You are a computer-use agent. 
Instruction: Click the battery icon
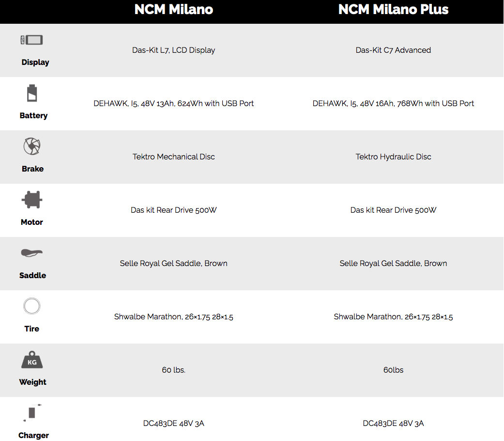click(x=31, y=94)
